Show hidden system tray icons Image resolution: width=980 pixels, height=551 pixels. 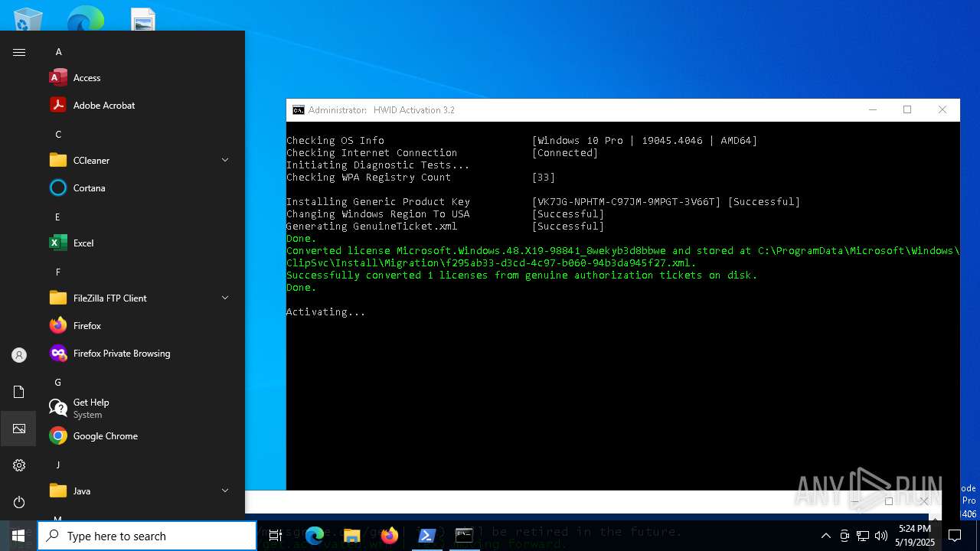pyautogui.click(x=825, y=536)
